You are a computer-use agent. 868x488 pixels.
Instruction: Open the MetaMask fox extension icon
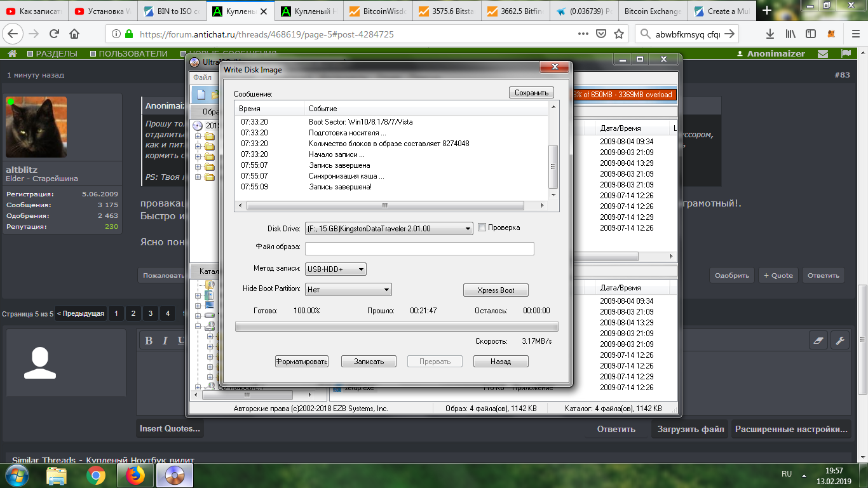pyautogui.click(x=832, y=34)
